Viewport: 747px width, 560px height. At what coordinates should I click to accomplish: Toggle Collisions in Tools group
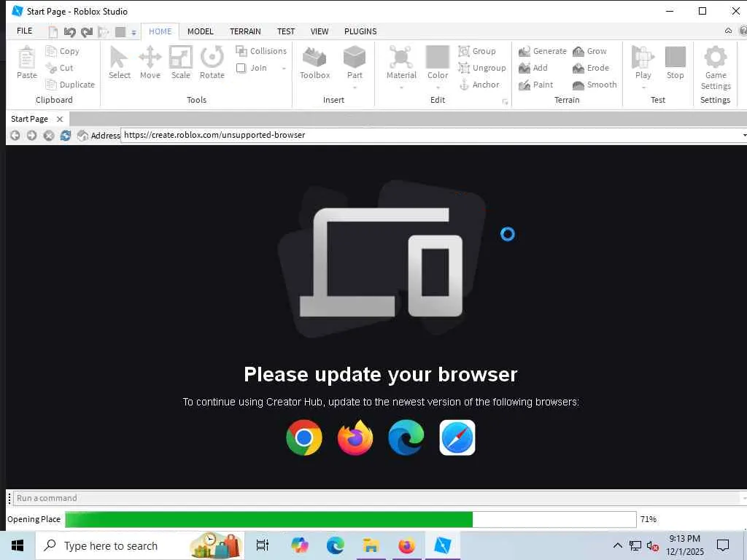pyautogui.click(x=261, y=51)
